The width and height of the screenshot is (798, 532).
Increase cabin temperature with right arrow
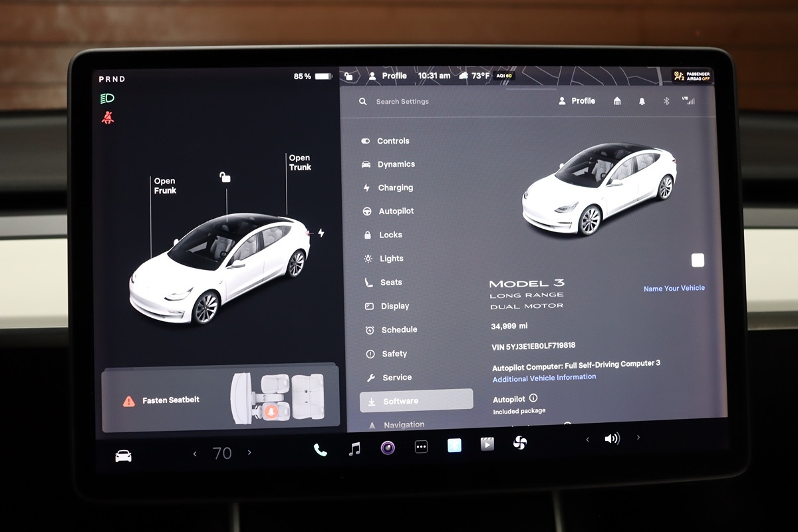(249, 453)
